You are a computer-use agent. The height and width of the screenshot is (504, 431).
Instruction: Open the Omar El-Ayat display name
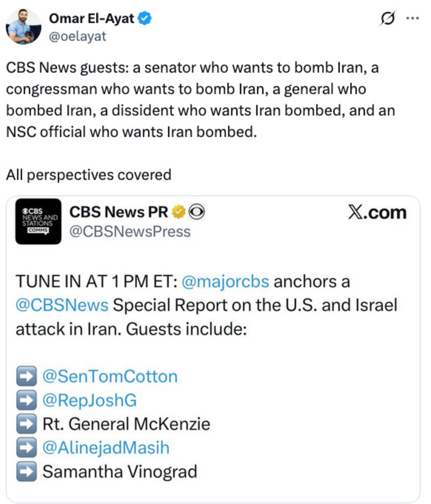coord(91,18)
